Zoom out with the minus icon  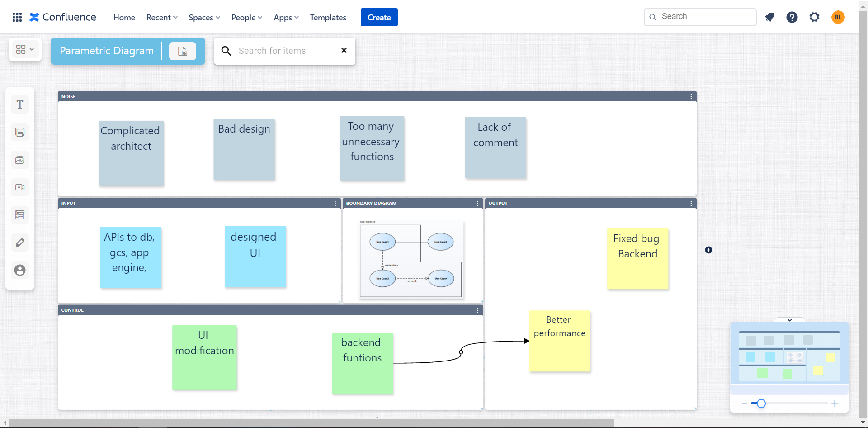(x=744, y=404)
